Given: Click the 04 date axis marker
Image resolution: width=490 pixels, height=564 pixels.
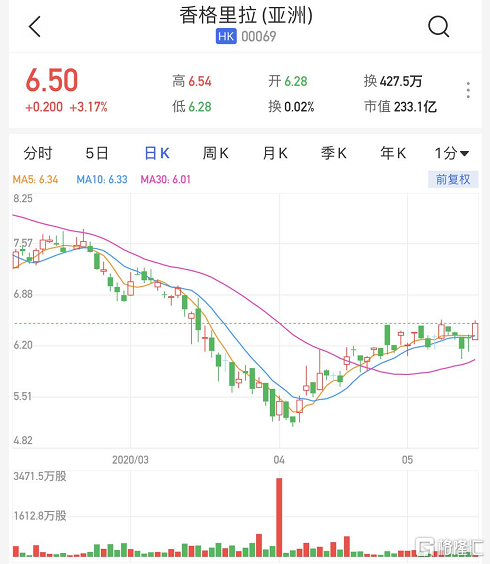Looking at the screenshot, I should (x=279, y=460).
